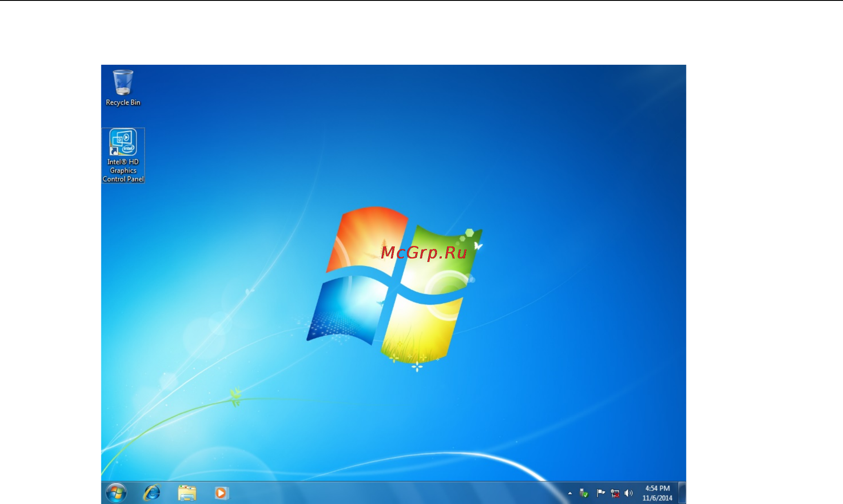The width and height of the screenshot is (843, 504).
Task: Click the Show desktop button
Action: [683, 493]
